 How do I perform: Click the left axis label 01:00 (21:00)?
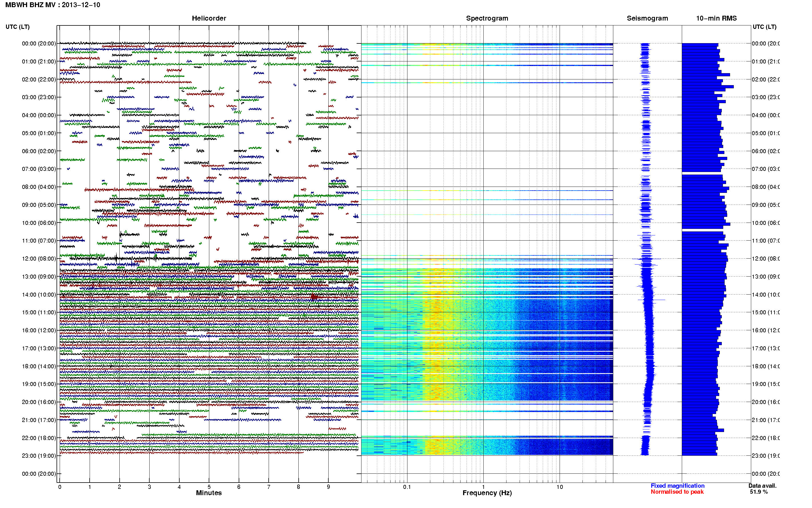point(39,61)
